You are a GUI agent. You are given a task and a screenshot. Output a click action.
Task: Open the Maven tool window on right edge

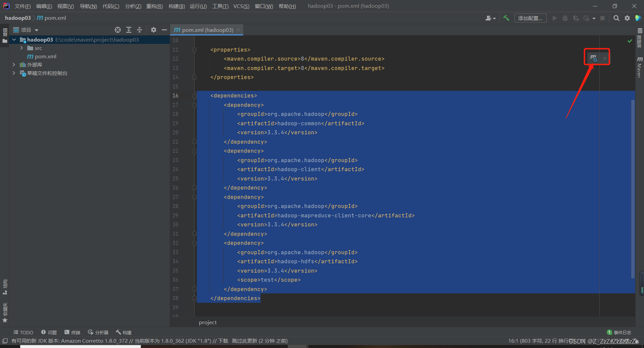(640, 67)
